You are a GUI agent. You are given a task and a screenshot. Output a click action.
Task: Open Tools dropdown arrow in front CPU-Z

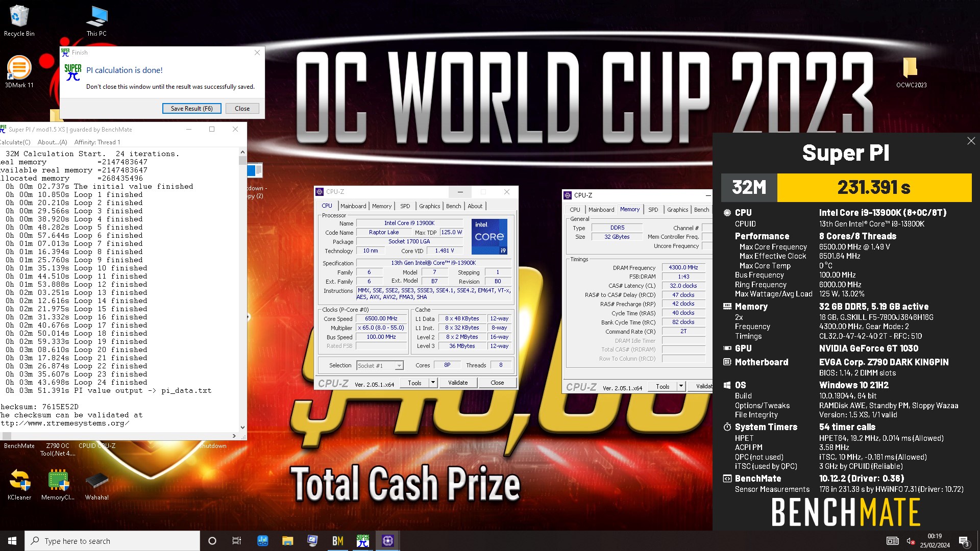coord(433,383)
